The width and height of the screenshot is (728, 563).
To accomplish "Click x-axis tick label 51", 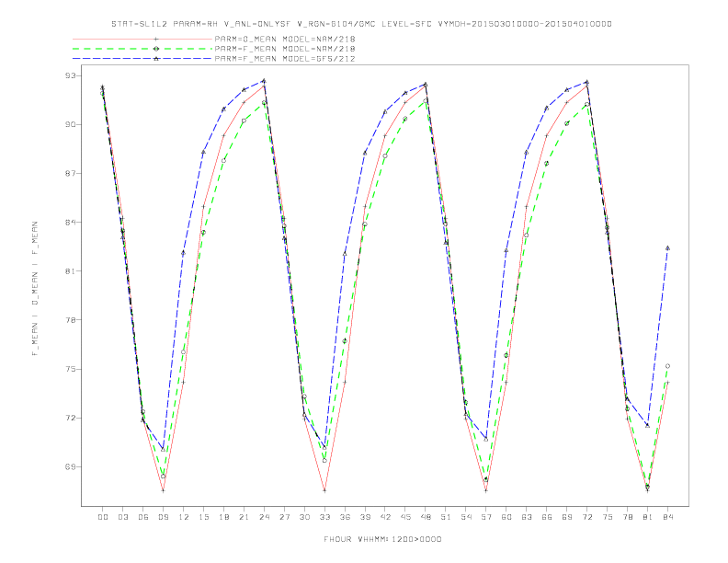I will [x=446, y=517].
